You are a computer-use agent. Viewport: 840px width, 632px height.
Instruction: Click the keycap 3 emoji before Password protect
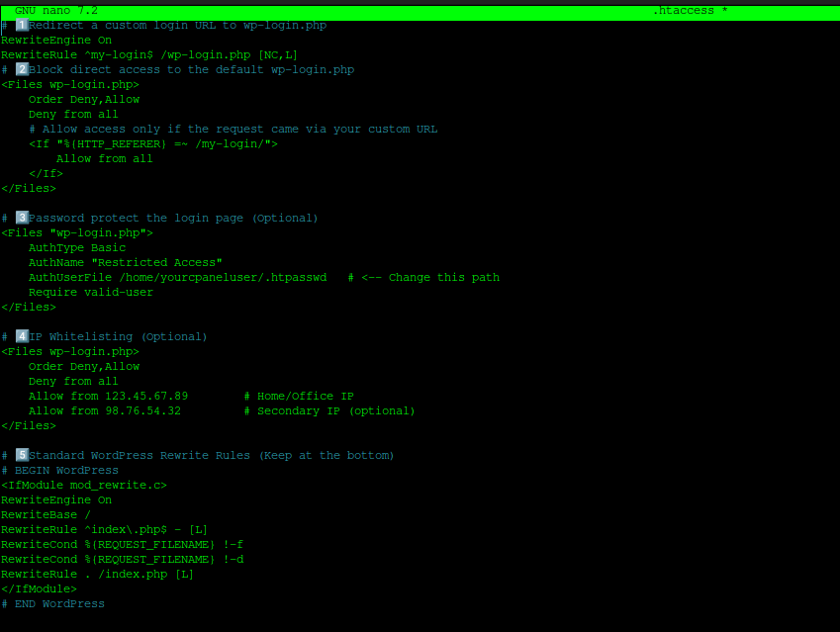(x=22, y=218)
